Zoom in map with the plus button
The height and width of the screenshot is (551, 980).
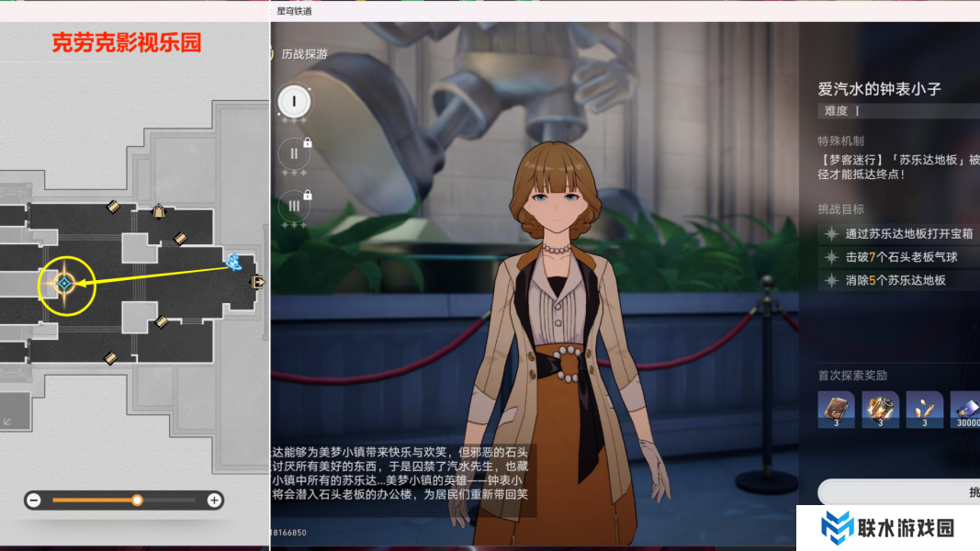click(214, 500)
